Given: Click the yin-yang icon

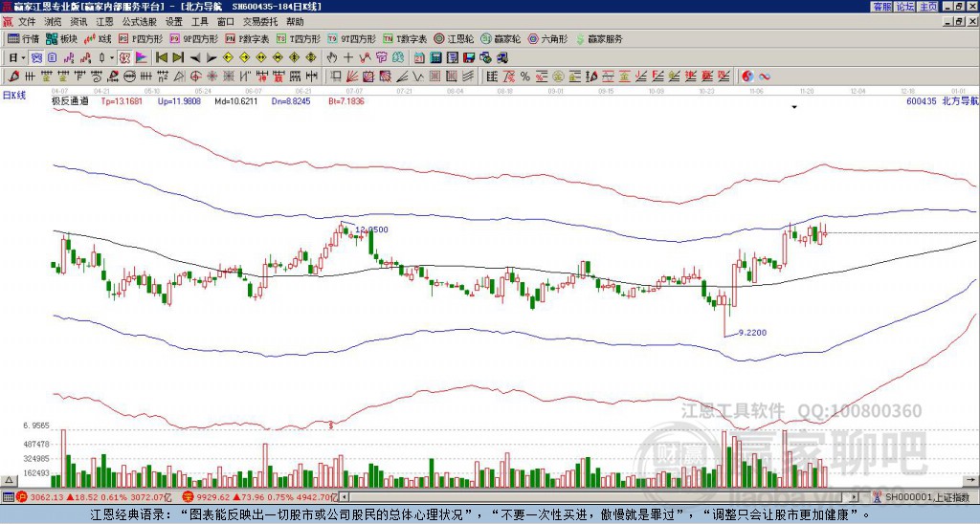Looking at the screenshot, I should (747, 76).
